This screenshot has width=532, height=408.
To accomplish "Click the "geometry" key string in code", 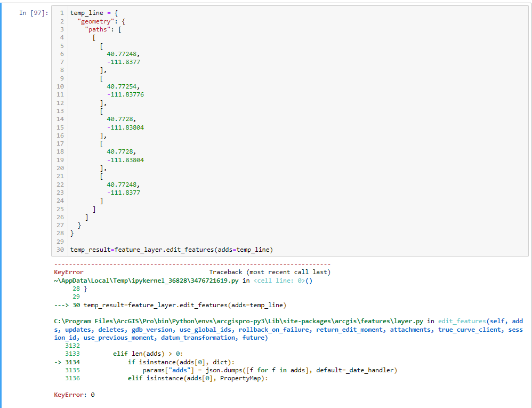I will 95,21.
